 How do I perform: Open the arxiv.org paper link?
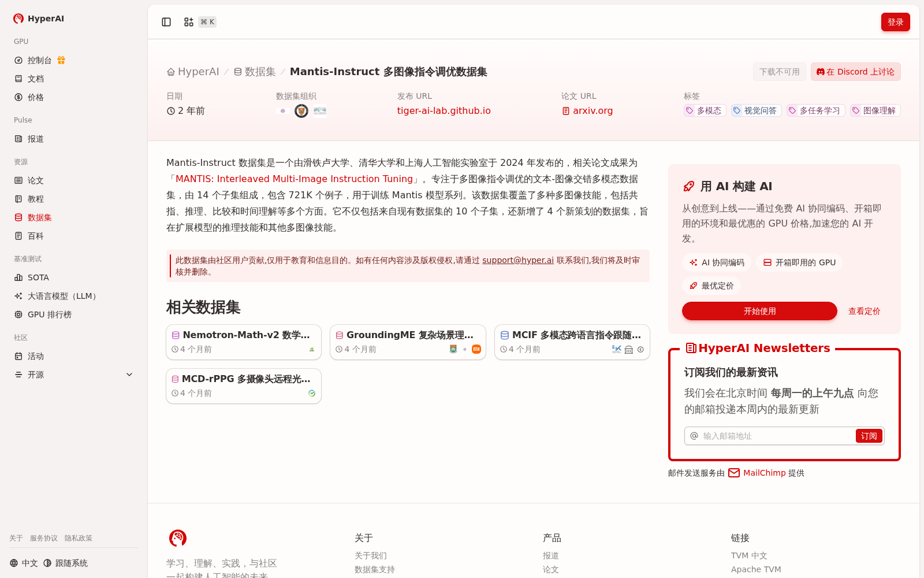tap(587, 110)
